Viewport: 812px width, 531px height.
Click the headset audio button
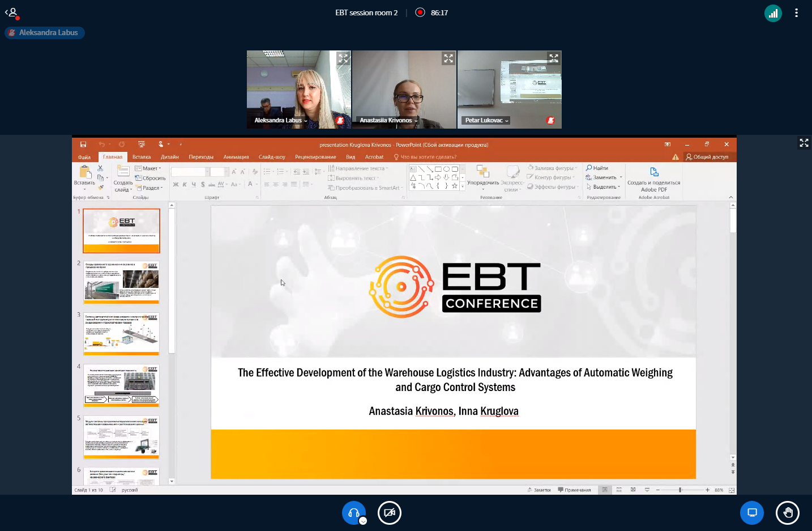point(354,513)
